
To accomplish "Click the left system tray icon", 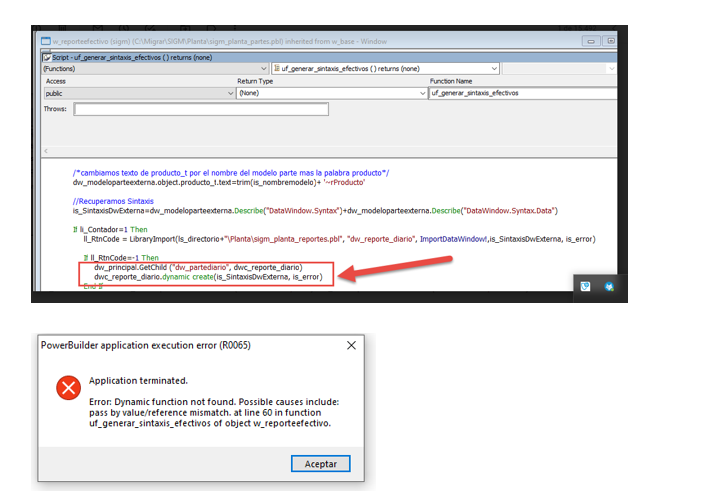I will tap(586, 286).
